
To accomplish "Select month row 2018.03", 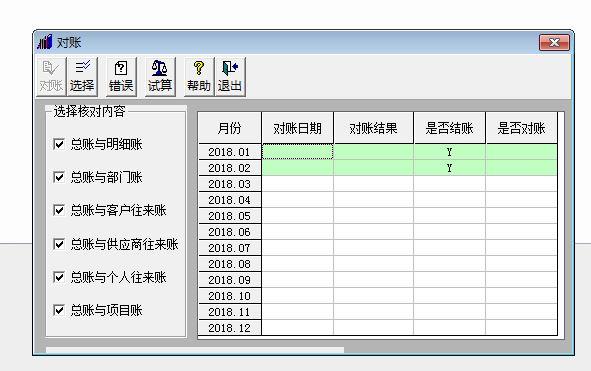I will [230, 184].
